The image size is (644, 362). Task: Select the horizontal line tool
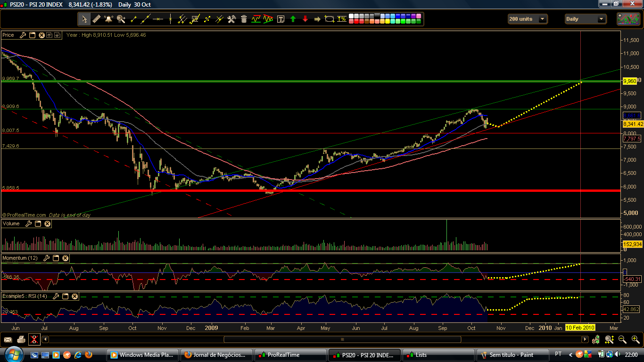(x=158, y=19)
